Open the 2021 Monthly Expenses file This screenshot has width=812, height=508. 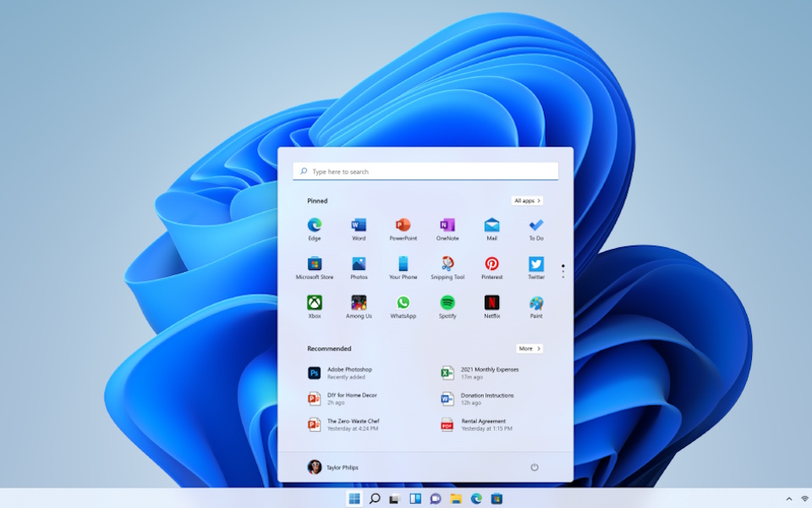[490, 373]
